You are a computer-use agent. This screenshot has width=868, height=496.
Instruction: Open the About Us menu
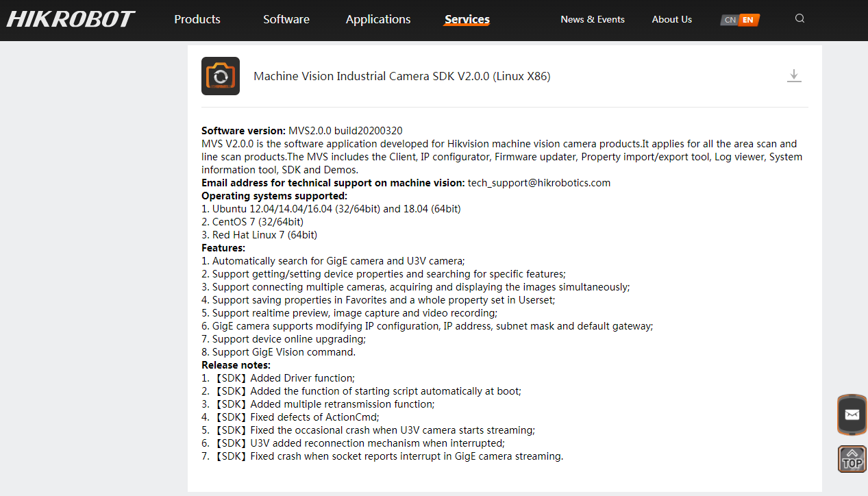pyautogui.click(x=671, y=19)
